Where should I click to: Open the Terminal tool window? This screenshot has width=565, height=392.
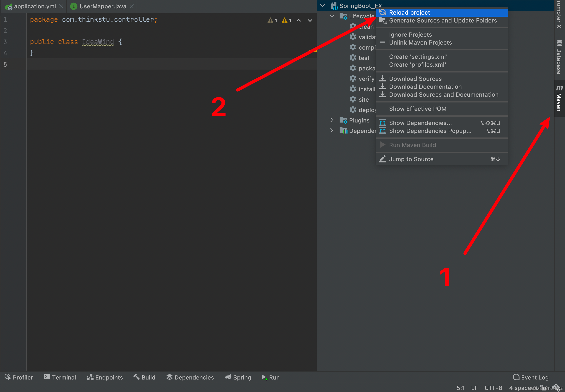(x=60, y=377)
